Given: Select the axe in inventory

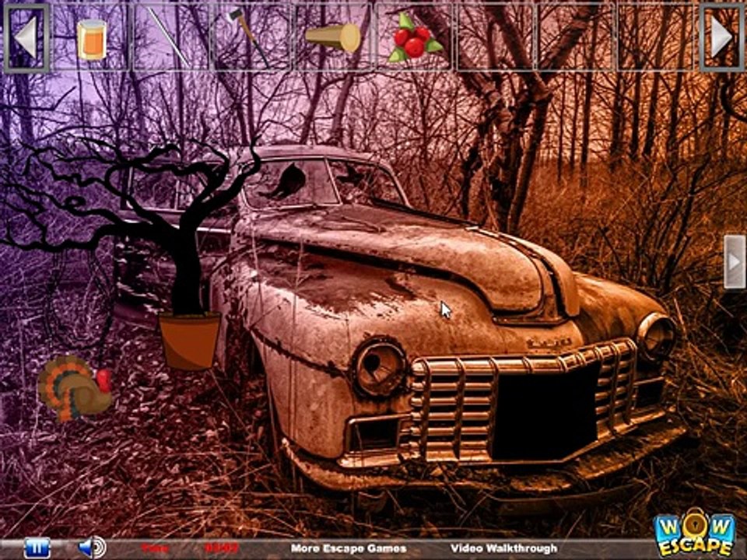Looking at the screenshot, I should point(247,37).
